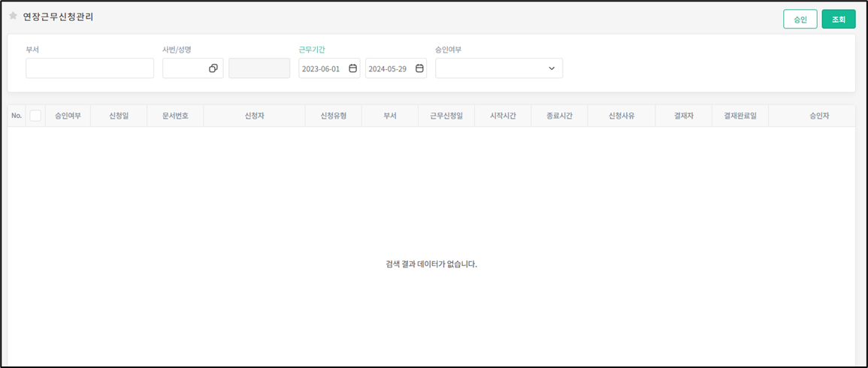Open the employee lookup popup icon in 사번/성명
This screenshot has width=868, height=368.
tap(213, 68)
